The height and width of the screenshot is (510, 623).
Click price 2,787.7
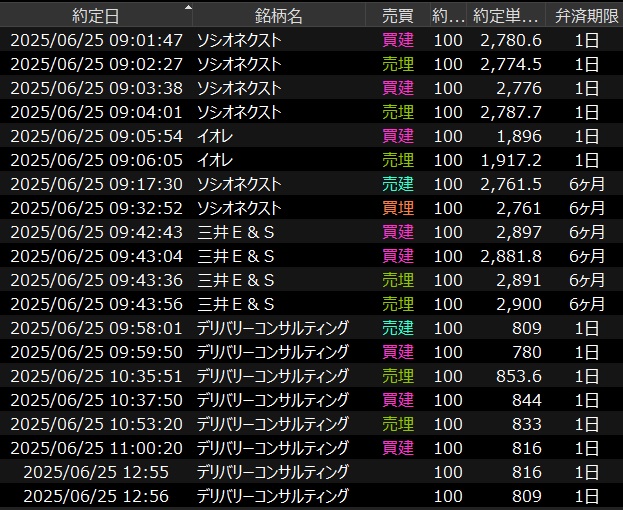pos(511,112)
